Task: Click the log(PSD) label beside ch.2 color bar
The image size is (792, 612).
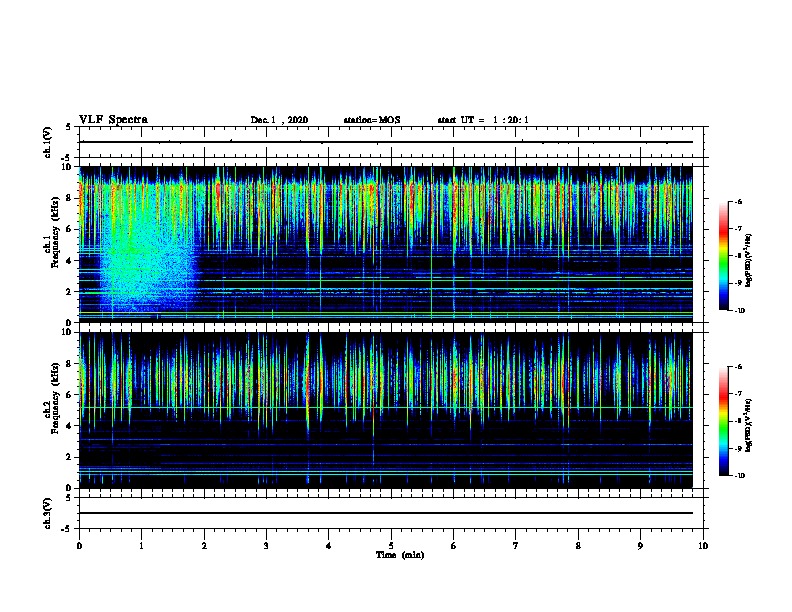Action: [749, 425]
